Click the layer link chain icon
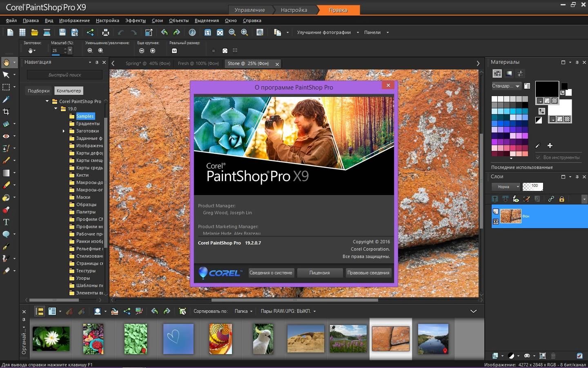This screenshot has height=368, width=588. [x=551, y=199]
